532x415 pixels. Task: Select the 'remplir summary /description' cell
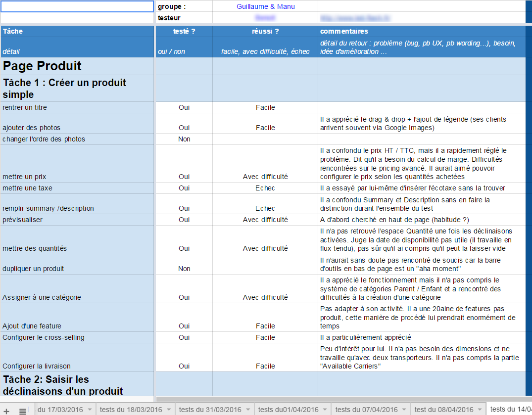[77, 204]
